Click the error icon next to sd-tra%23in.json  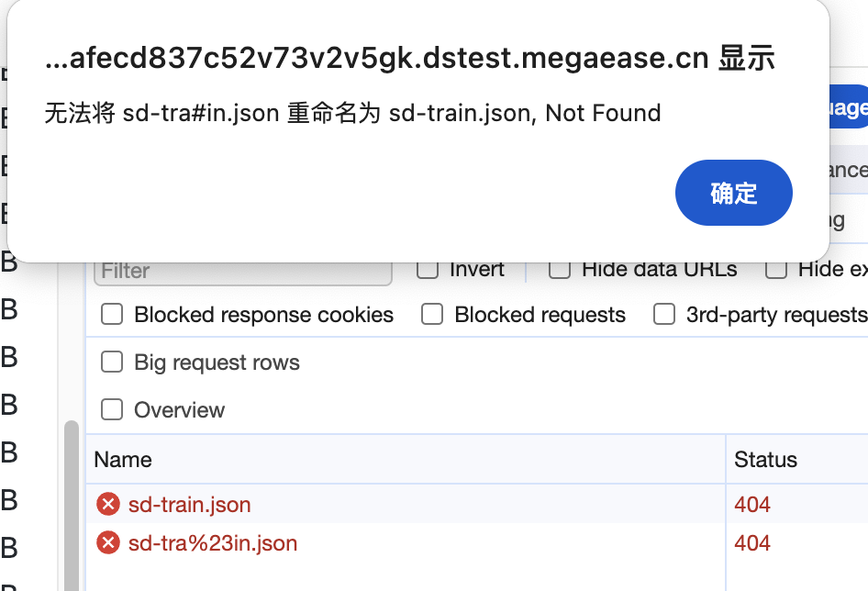[108, 543]
